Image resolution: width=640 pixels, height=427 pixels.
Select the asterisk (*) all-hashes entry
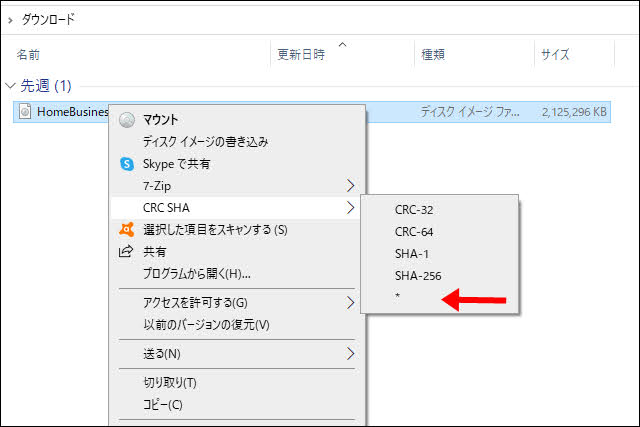point(440,297)
